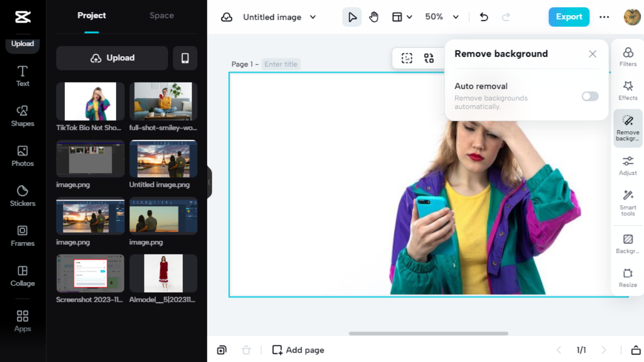Select the Project tab
This screenshot has height=362, width=644.
point(92,16)
